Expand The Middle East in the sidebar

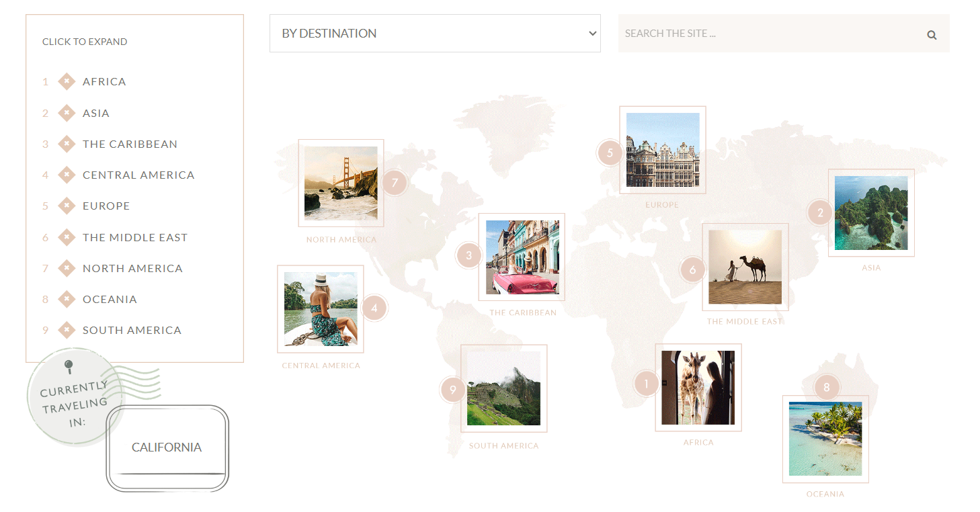pos(135,237)
